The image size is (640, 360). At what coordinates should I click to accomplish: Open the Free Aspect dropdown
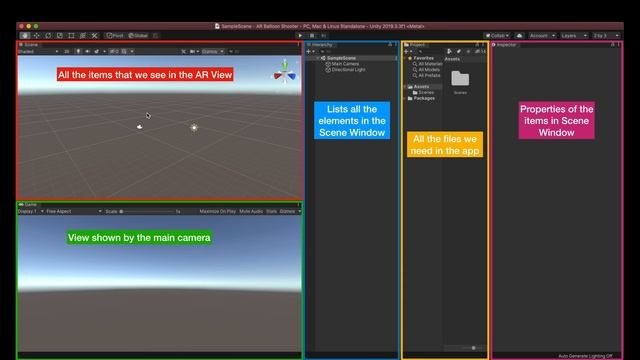pos(73,211)
